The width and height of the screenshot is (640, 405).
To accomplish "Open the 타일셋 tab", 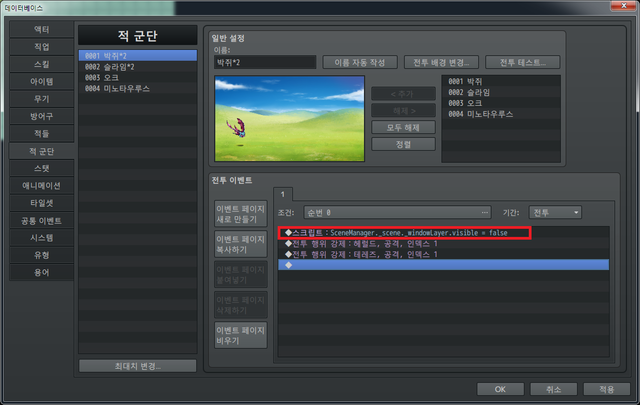I will [42, 203].
